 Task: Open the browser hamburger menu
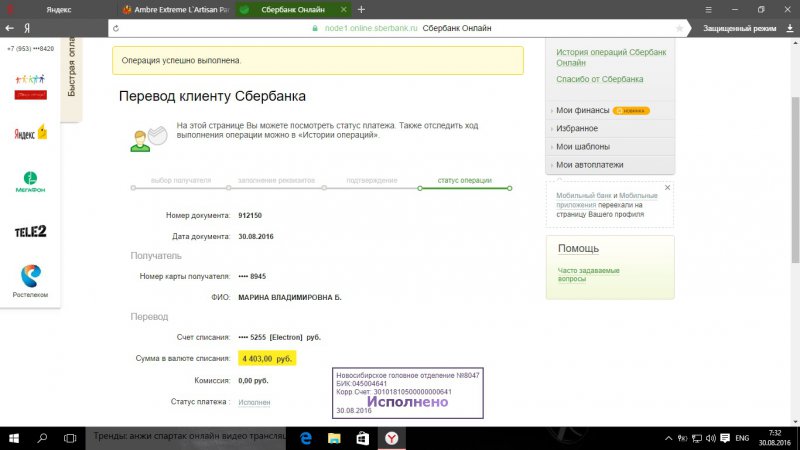[x=708, y=9]
